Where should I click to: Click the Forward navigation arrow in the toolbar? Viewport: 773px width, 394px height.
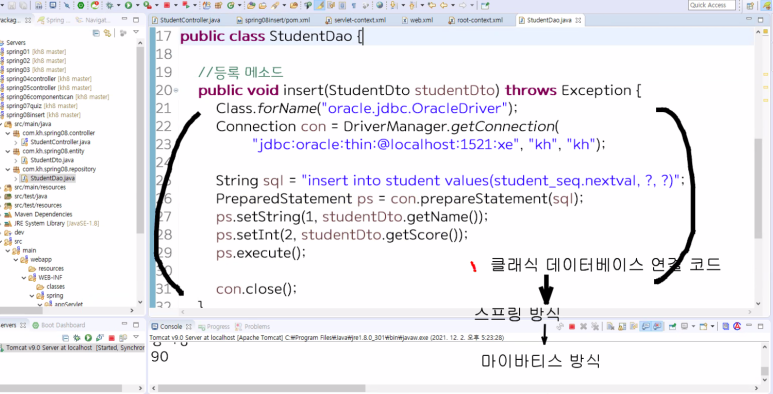pos(463,5)
